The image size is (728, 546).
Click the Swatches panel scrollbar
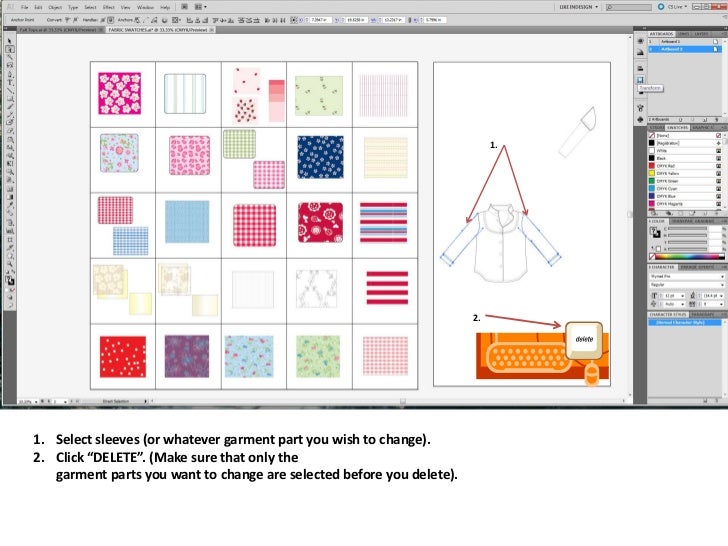(725, 169)
